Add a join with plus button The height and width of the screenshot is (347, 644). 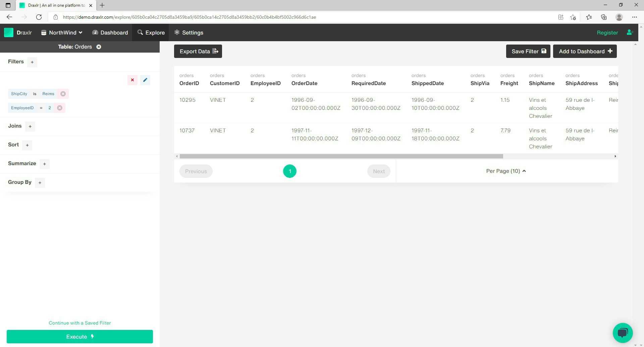pos(30,126)
